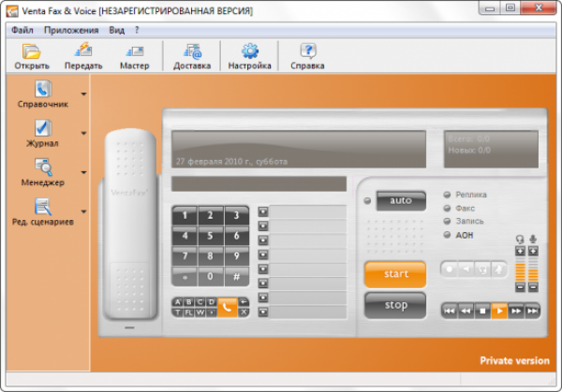Expand the Ред. сценариев dropdown arrow
The width and height of the screenshot is (562, 392).
click(83, 211)
